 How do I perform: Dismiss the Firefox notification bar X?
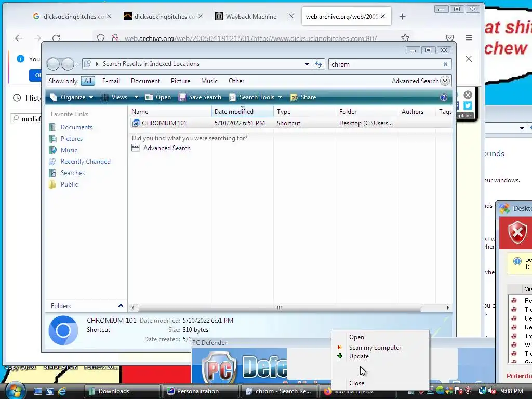469,59
